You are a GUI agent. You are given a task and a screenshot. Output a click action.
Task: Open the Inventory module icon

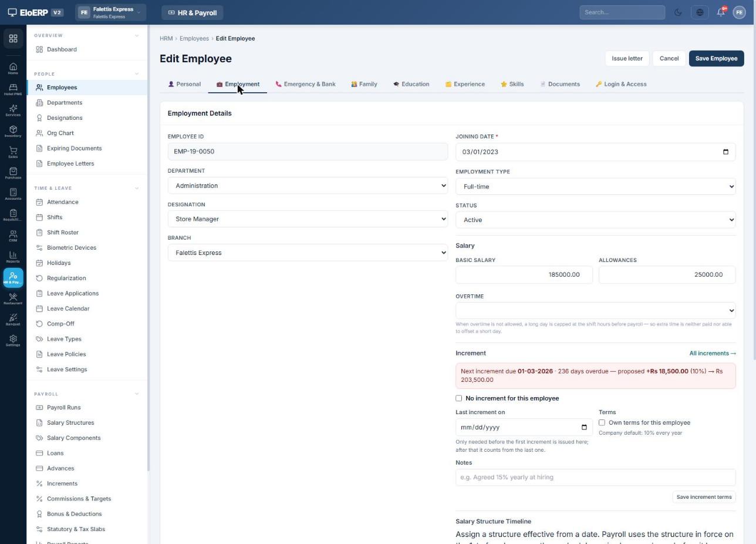[x=13, y=132]
